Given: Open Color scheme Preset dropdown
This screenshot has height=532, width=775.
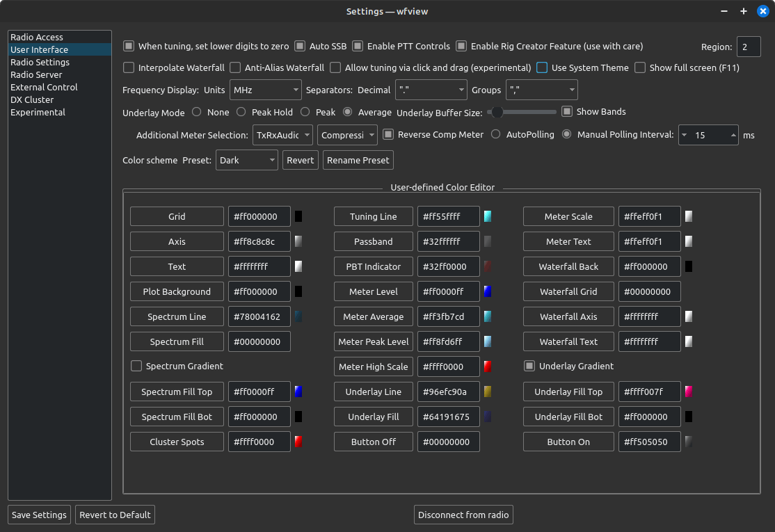Looking at the screenshot, I should 247,160.
